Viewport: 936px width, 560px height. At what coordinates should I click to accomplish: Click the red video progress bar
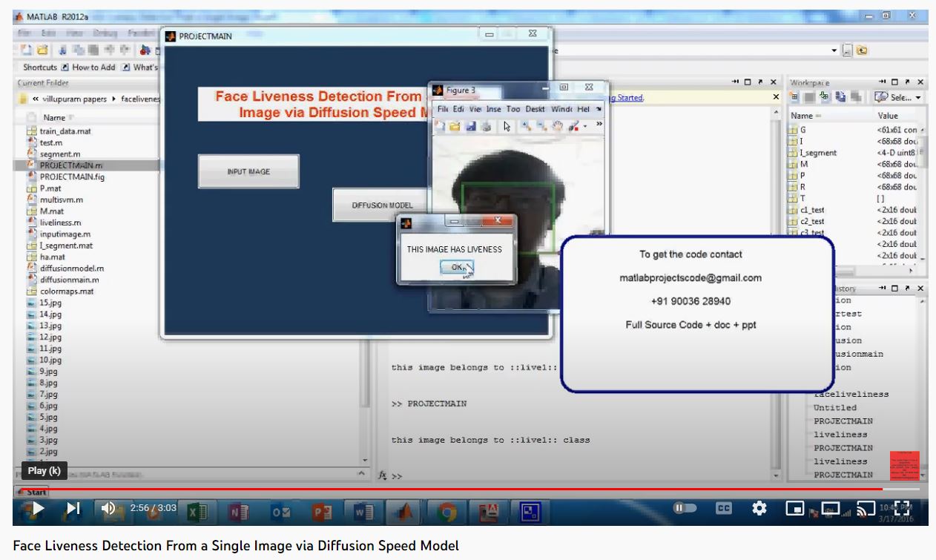(445, 490)
